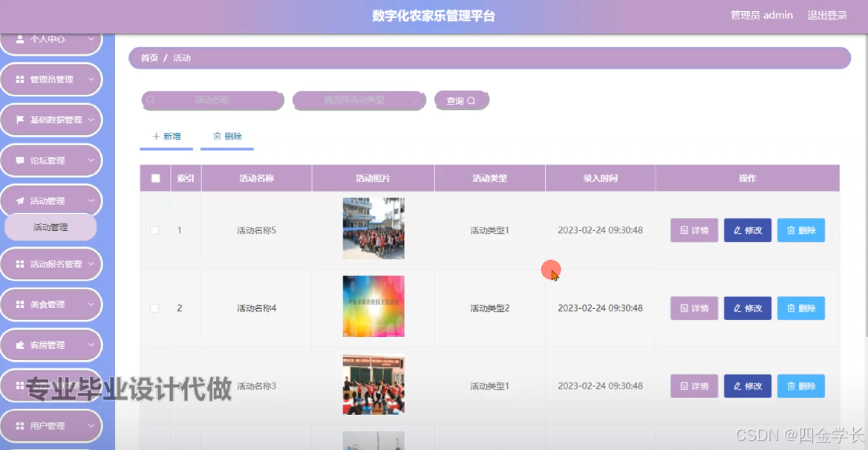Click the 活动名称 search input field
The width and height of the screenshot is (868, 450).
212,100
